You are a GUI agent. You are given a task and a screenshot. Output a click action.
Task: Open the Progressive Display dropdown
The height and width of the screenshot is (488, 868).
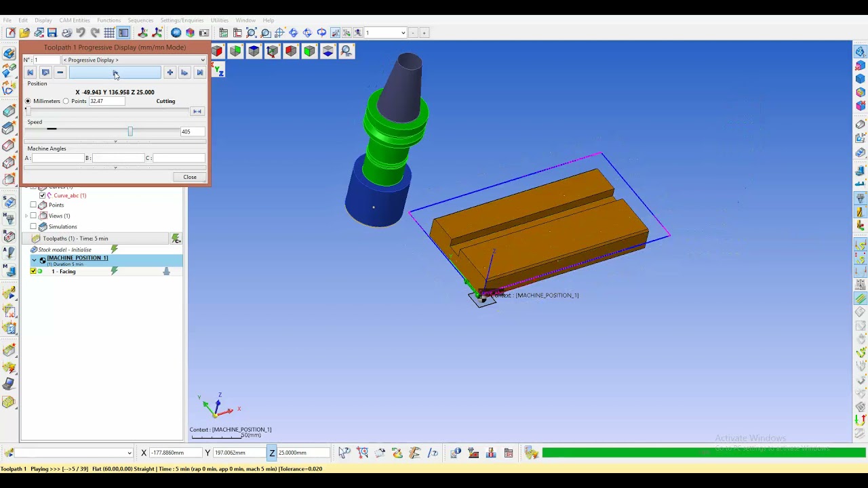pyautogui.click(x=134, y=60)
